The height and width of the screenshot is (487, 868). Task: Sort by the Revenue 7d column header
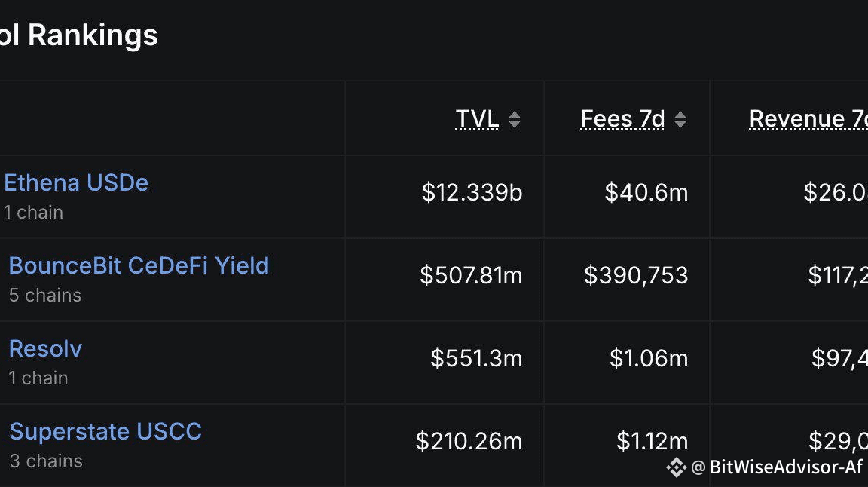click(808, 118)
